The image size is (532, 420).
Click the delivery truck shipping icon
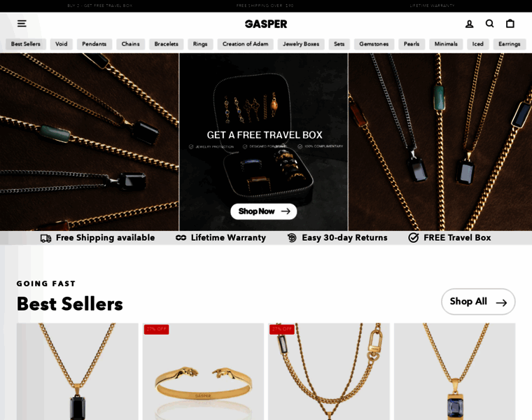pyautogui.click(x=45, y=238)
